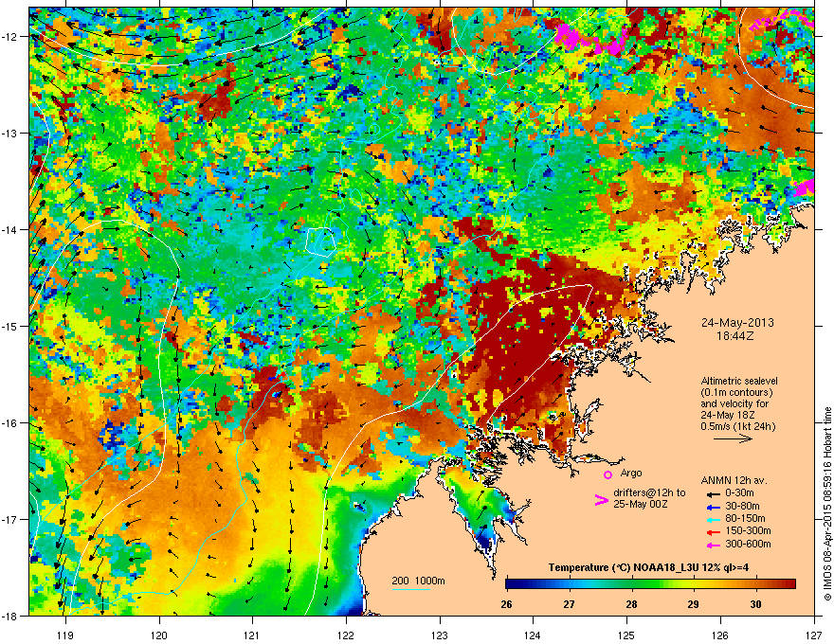Image resolution: width=834 pixels, height=644 pixels.
Task: Click the red 150-300m arrow legend icon
Action: 713,532
